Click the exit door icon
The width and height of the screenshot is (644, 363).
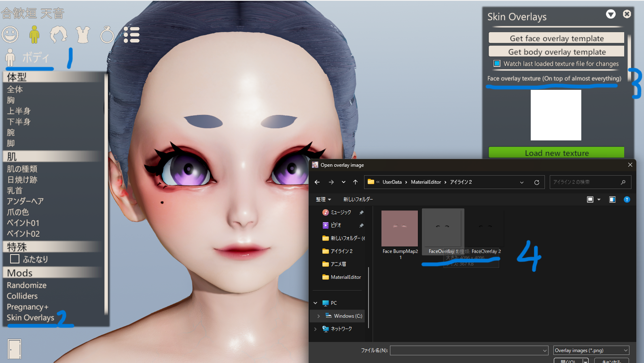click(x=15, y=348)
